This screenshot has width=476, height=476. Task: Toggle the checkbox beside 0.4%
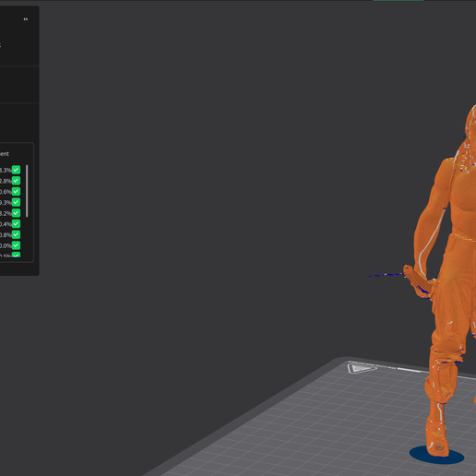click(16, 223)
